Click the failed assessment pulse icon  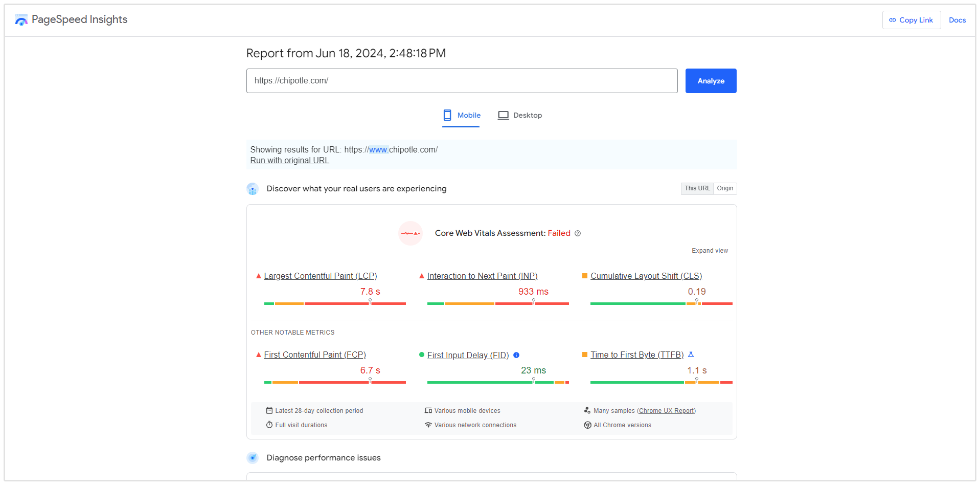click(411, 233)
